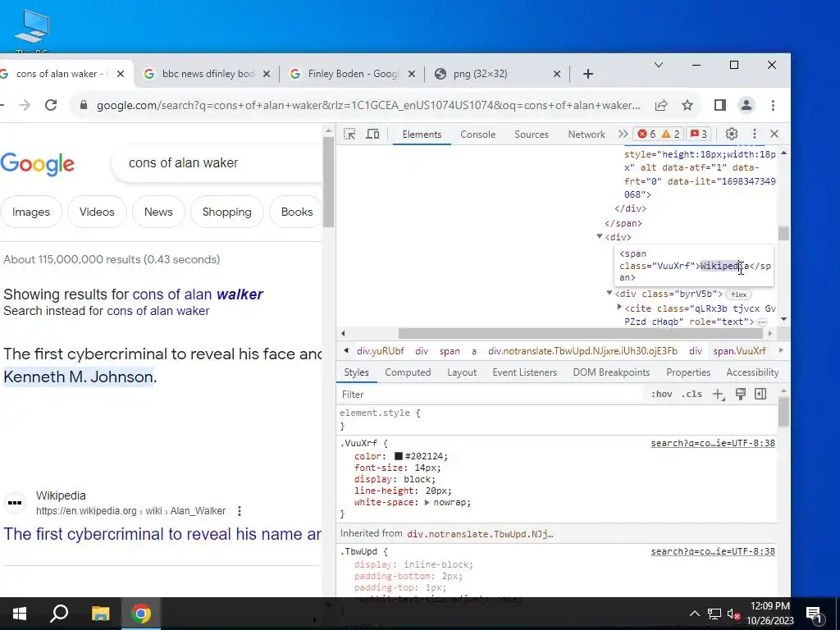Switch to the Finley Boden tab
The width and height of the screenshot is (840, 630).
352,74
